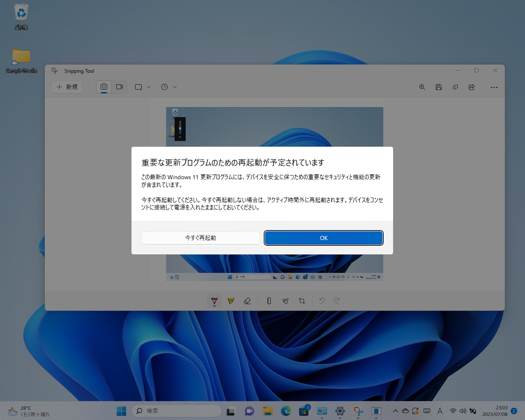525x420 pixels.
Task: Undo the last annotation
Action: [322, 300]
